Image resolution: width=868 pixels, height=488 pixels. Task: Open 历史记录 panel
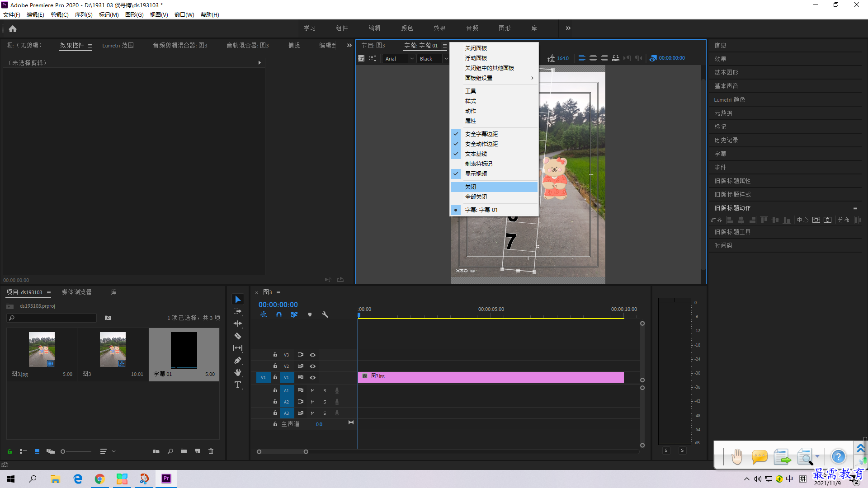coord(726,140)
